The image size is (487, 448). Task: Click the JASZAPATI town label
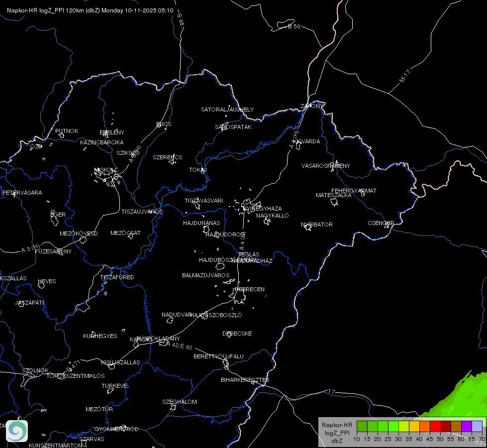point(30,303)
